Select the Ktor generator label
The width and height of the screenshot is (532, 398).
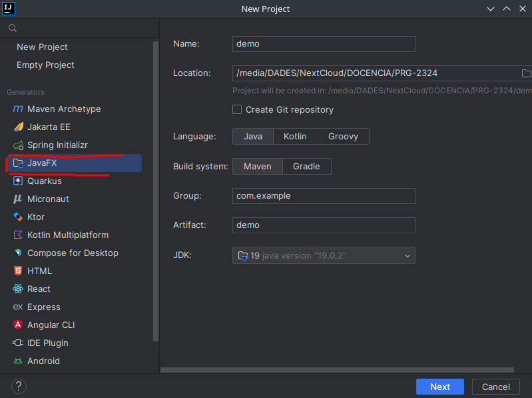click(36, 217)
